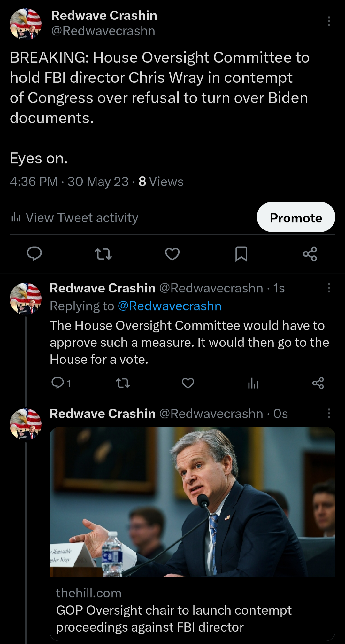Tap the @Redwavecrashn mention link
The height and width of the screenshot is (644, 345).
(x=169, y=306)
